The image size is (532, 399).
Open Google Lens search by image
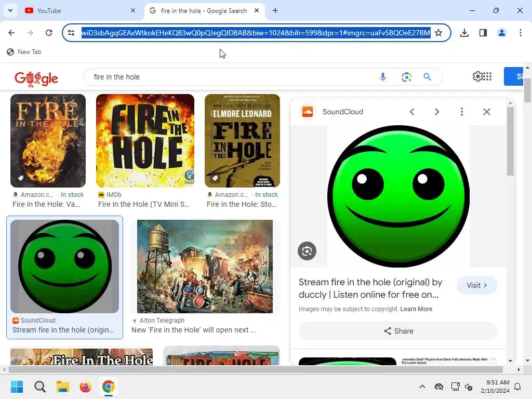click(x=406, y=77)
